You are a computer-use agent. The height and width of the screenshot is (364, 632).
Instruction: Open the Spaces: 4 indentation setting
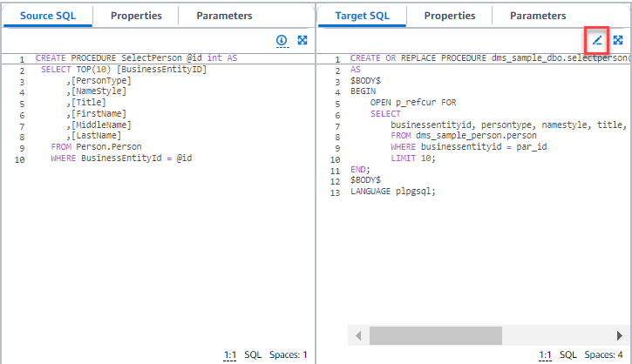coord(604,354)
